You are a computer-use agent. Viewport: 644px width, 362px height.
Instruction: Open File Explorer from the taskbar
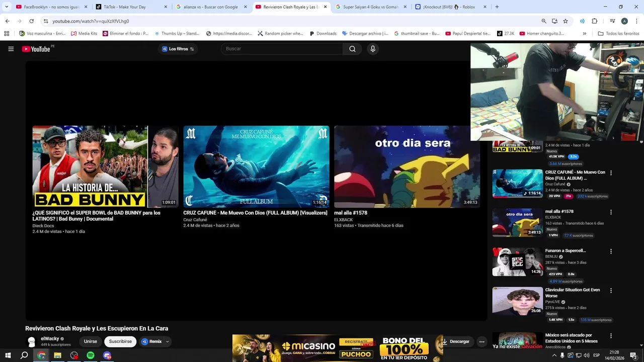coord(57,355)
